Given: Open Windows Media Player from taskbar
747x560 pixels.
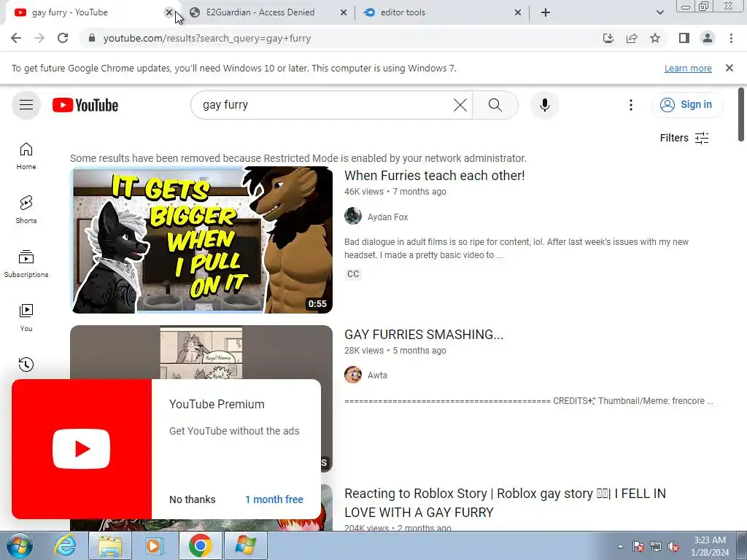Looking at the screenshot, I should tap(154, 545).
